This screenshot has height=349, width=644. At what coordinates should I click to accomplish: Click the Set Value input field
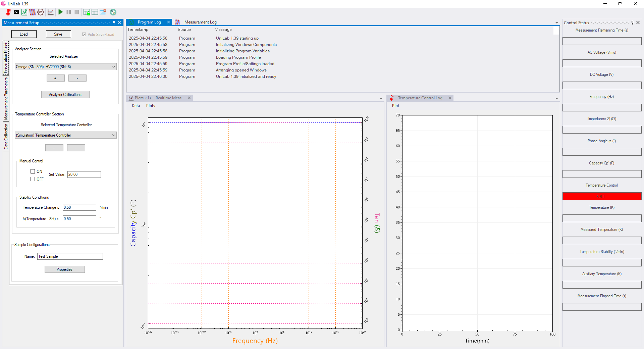[x=84, y=174]
